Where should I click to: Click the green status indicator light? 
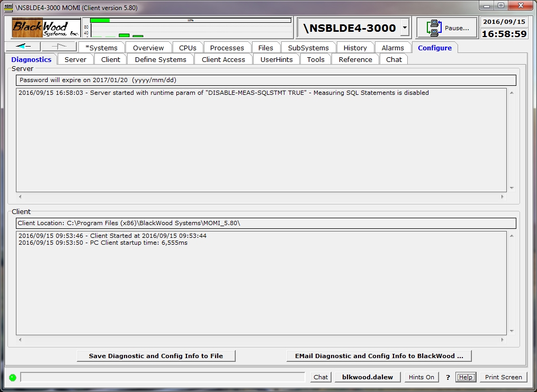tap(13, 378)
